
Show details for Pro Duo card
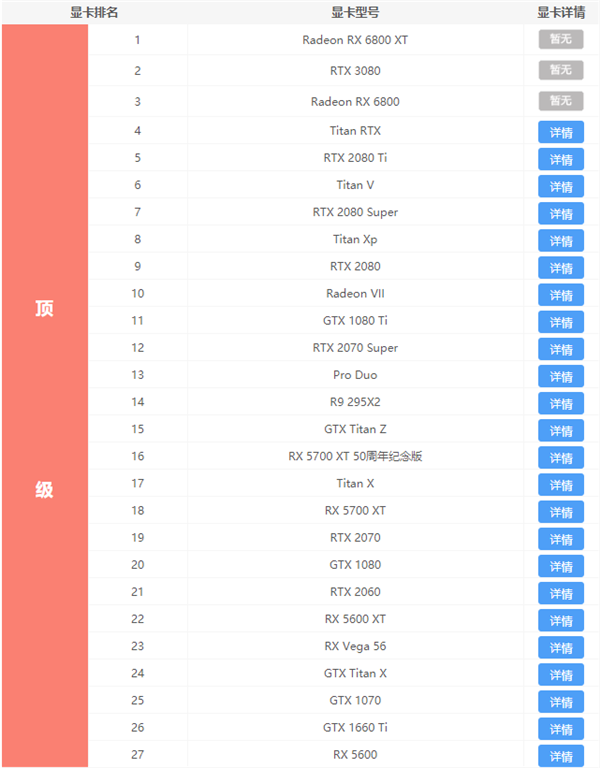561,376
